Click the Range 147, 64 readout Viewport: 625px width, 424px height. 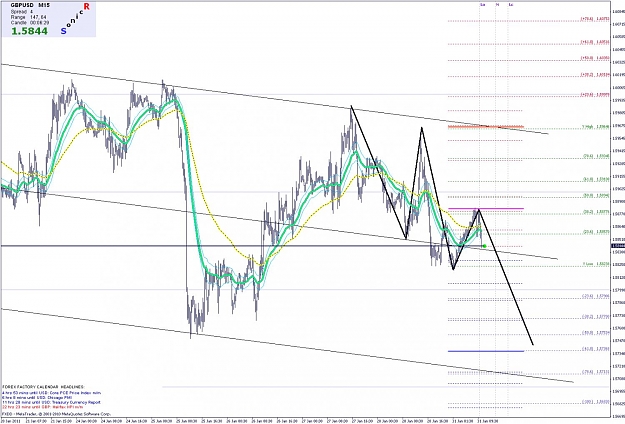click(28, 17)
